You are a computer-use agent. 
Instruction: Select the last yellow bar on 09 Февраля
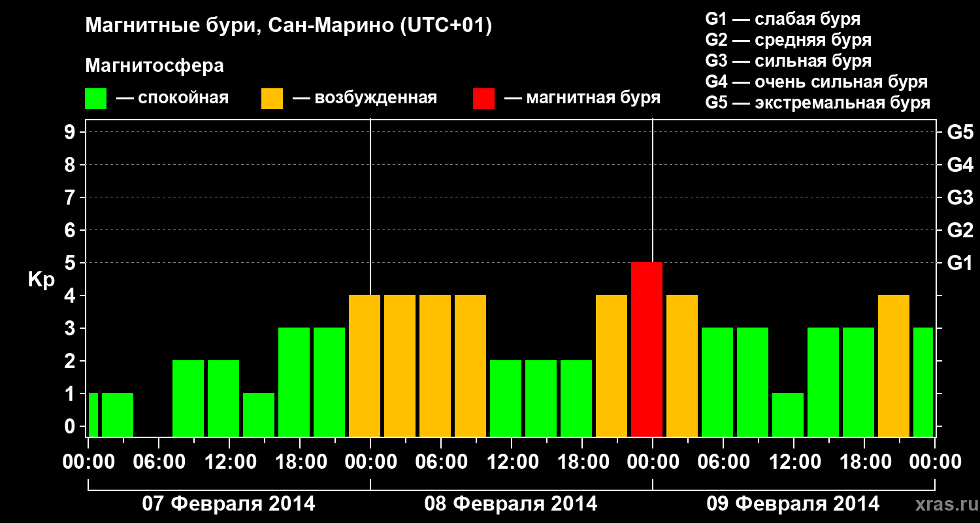(x=894, y=365)
